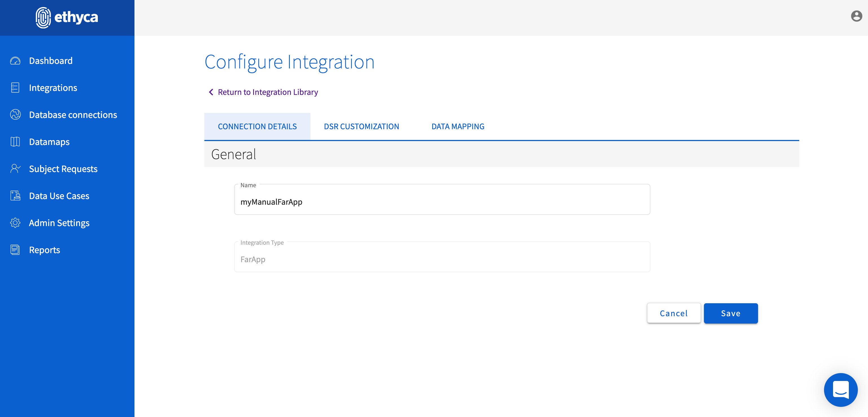This screenshot has height=417, width=868.
Task: Select the Connection Details tab
Action: pyautogui.click(x=257, y=126)
